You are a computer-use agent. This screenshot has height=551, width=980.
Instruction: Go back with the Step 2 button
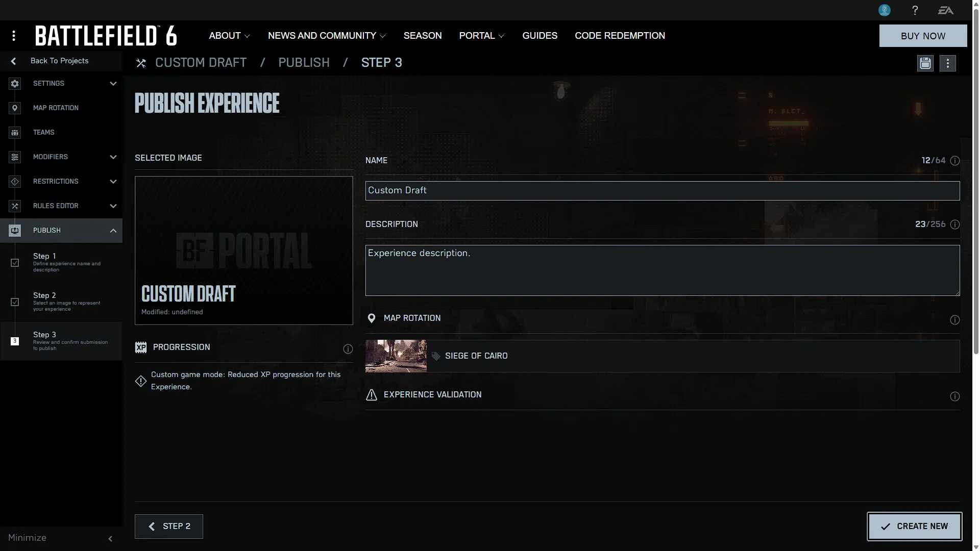tap(169, 526)
